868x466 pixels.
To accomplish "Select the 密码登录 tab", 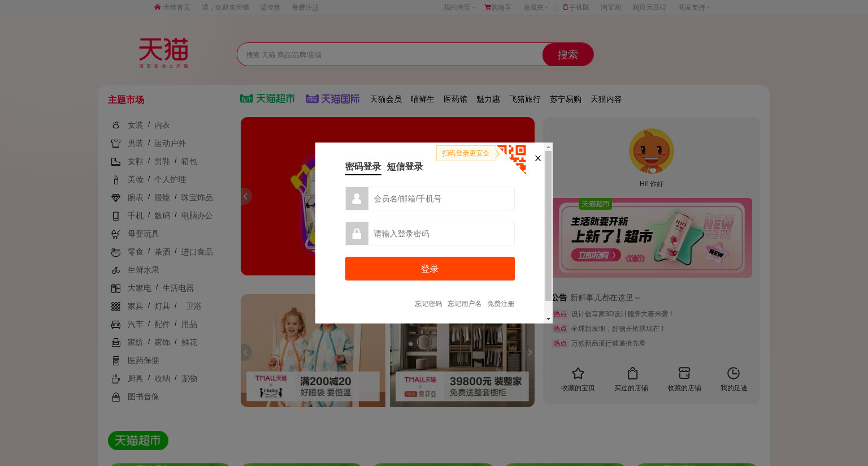I will click(x=363, y=167).
